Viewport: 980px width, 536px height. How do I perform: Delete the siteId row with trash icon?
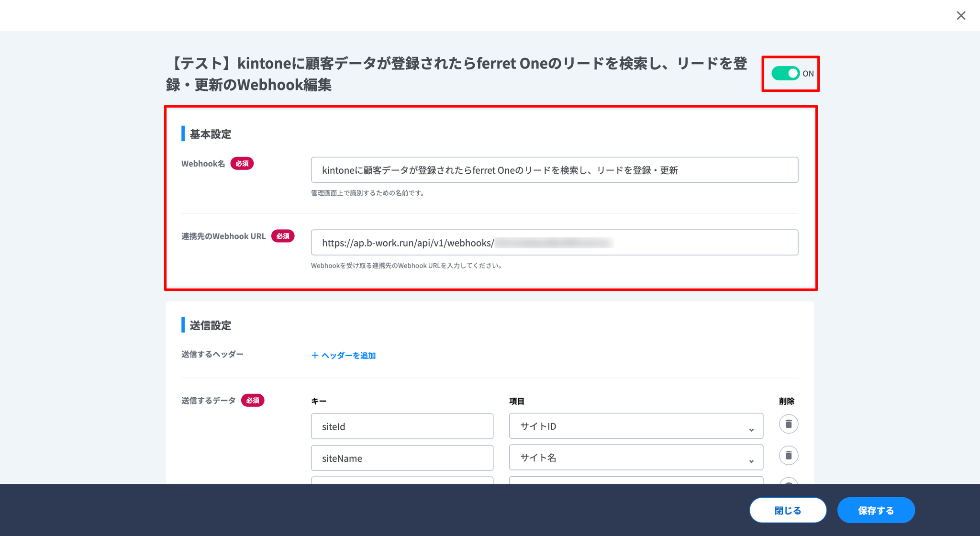(788, 424)
